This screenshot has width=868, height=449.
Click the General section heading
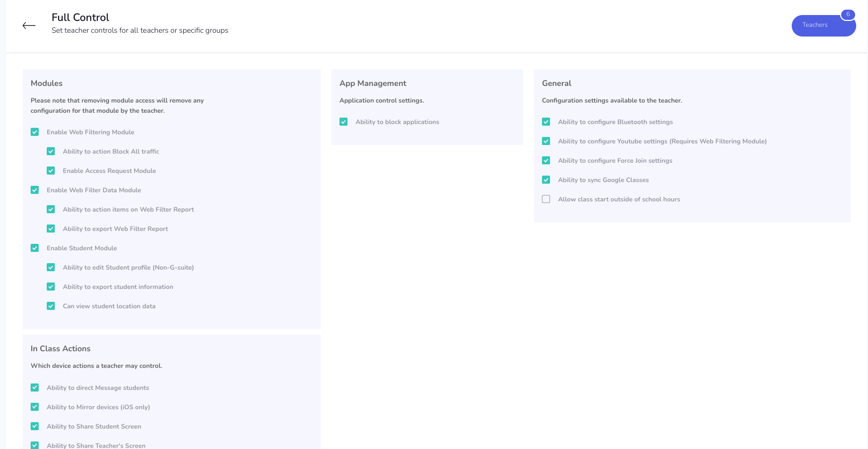(556, 83)
